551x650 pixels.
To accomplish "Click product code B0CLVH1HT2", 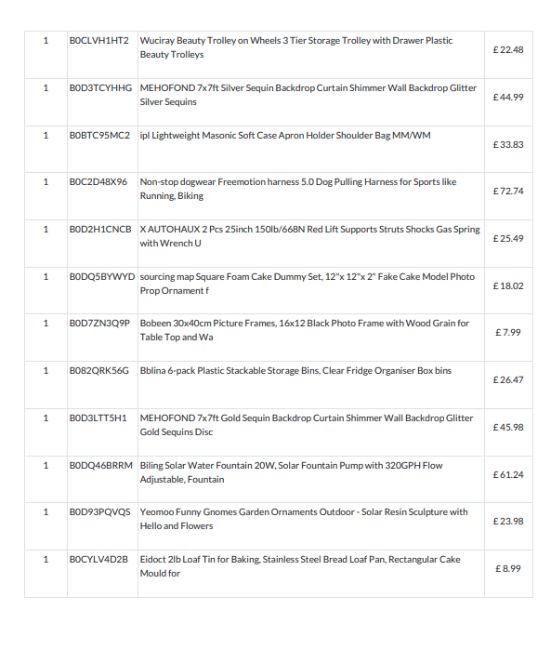I will [99, 41].
